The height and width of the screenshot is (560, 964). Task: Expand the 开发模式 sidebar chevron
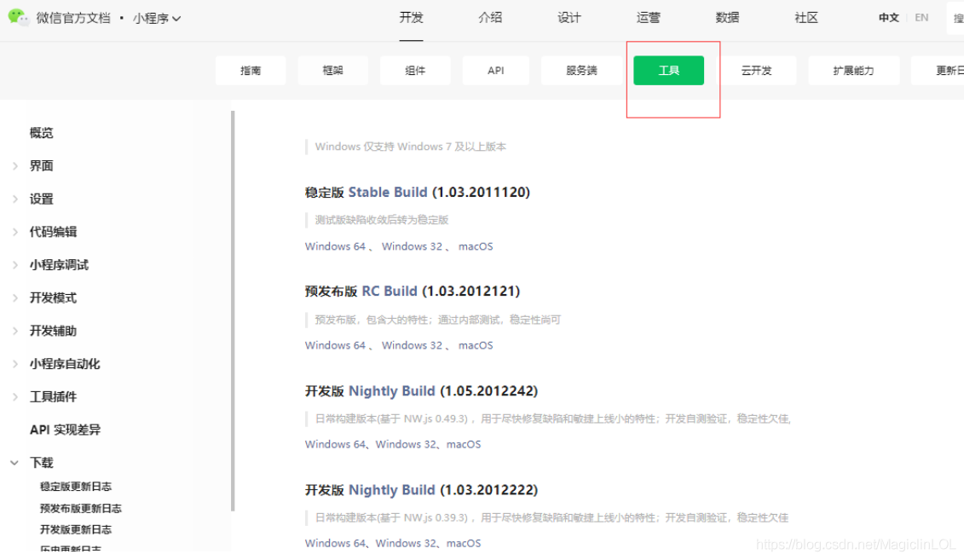pyautogui.click(x=15, y=298)
